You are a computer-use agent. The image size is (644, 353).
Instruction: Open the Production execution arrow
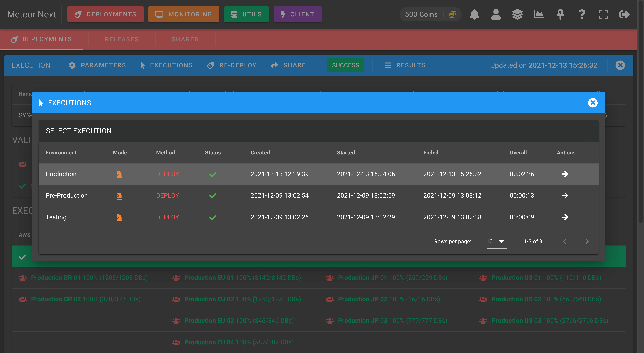click(565, 174)
